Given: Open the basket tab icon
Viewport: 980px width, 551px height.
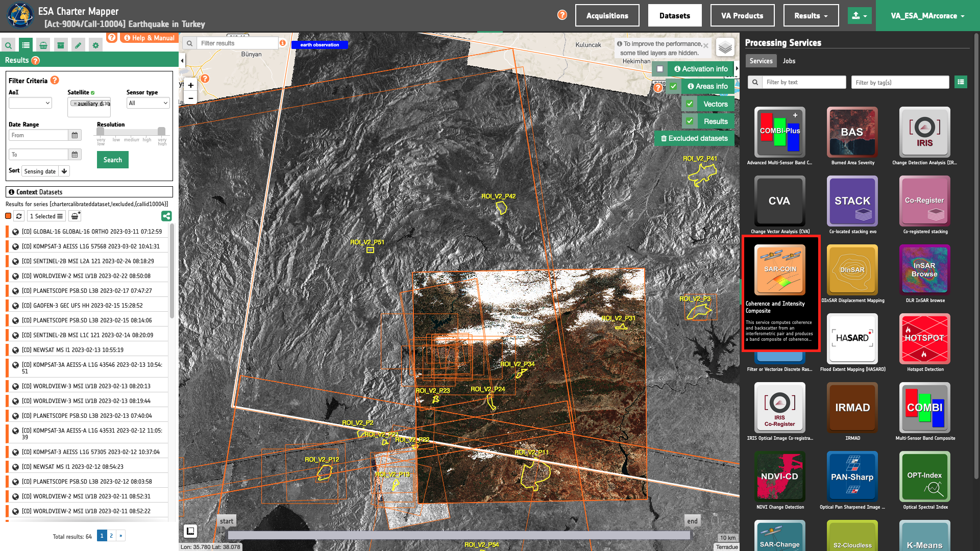Looking at the screenshot, I should (43, 45).
